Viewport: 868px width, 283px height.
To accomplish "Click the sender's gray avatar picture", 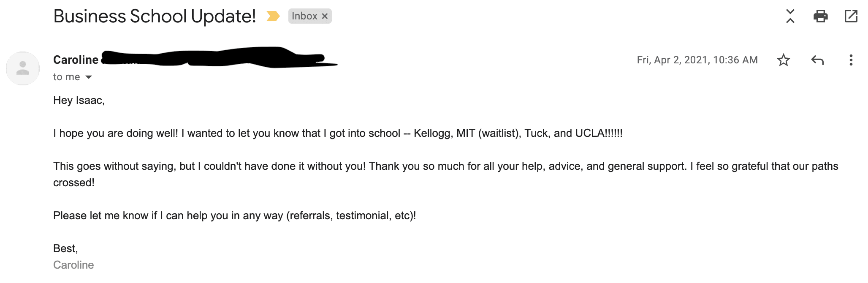I will pos(23,68).
